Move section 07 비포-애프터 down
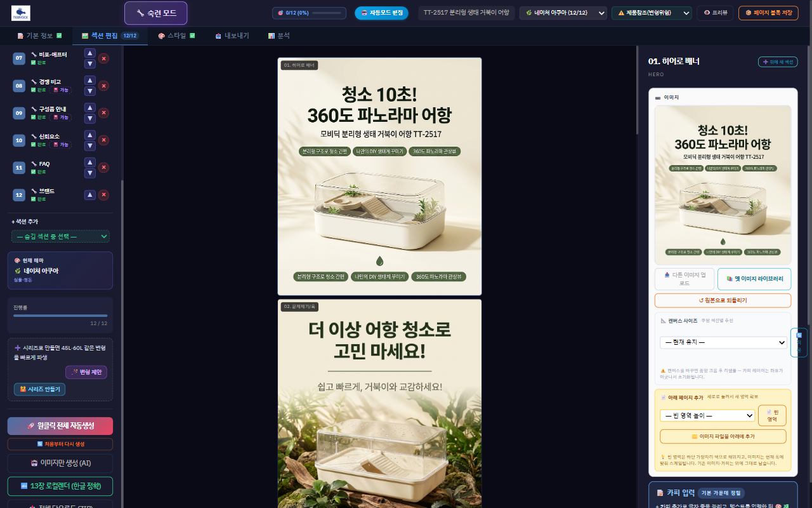This screenshot has height=508, width=812. coord(90,63)
